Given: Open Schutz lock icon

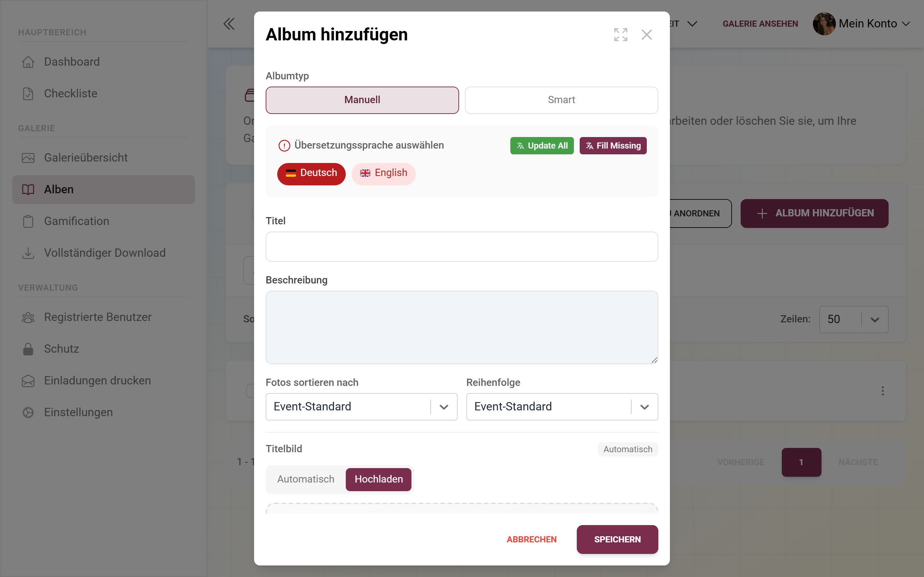Looking at the screenshot, I should [x=28, y=349].
